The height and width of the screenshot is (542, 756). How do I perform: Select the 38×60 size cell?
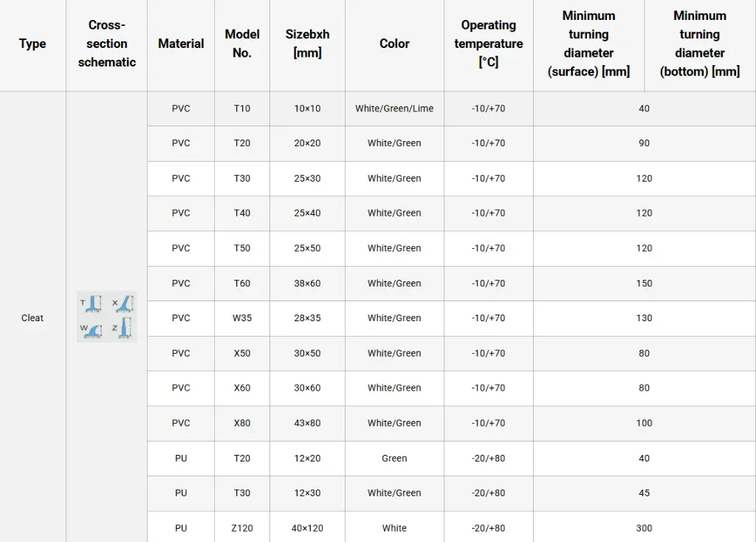(307, 284)
